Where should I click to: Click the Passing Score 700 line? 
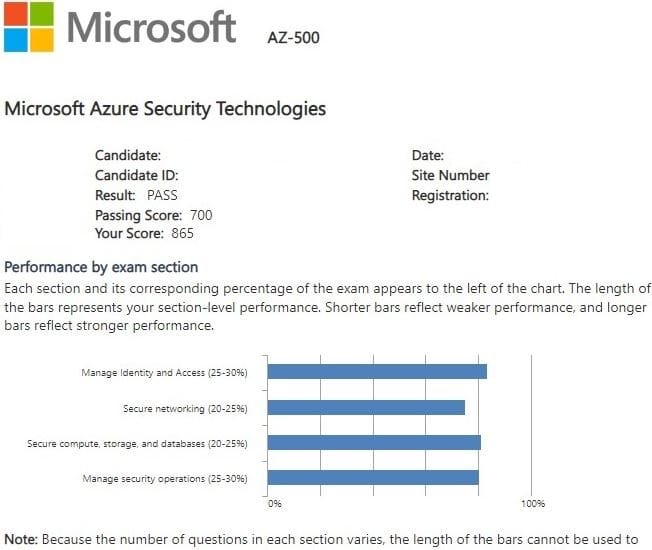153,215
